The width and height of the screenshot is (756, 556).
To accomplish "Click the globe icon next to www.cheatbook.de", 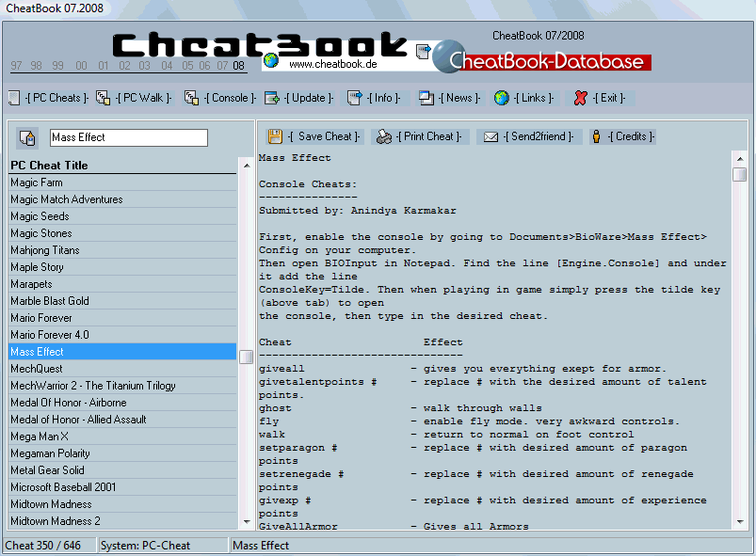I will pos(271,60).
